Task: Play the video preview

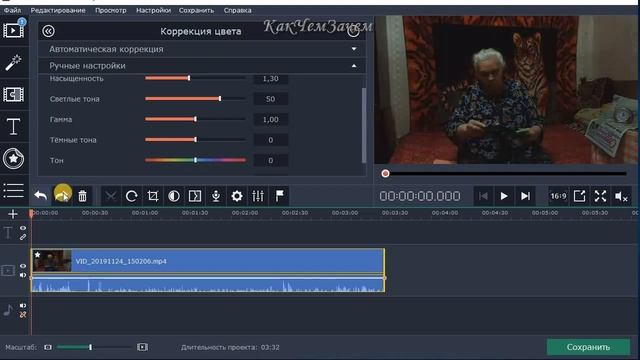Action: (x=504, y=196)
